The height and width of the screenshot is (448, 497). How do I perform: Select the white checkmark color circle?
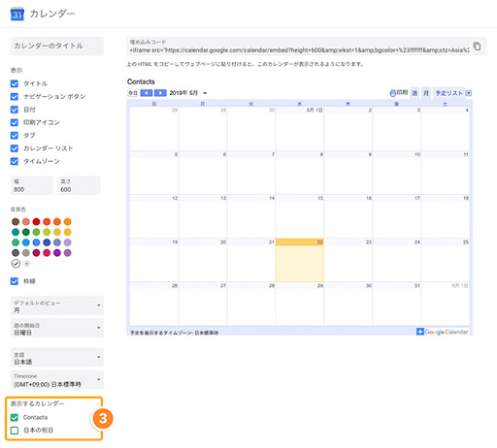tap(16, 264)
